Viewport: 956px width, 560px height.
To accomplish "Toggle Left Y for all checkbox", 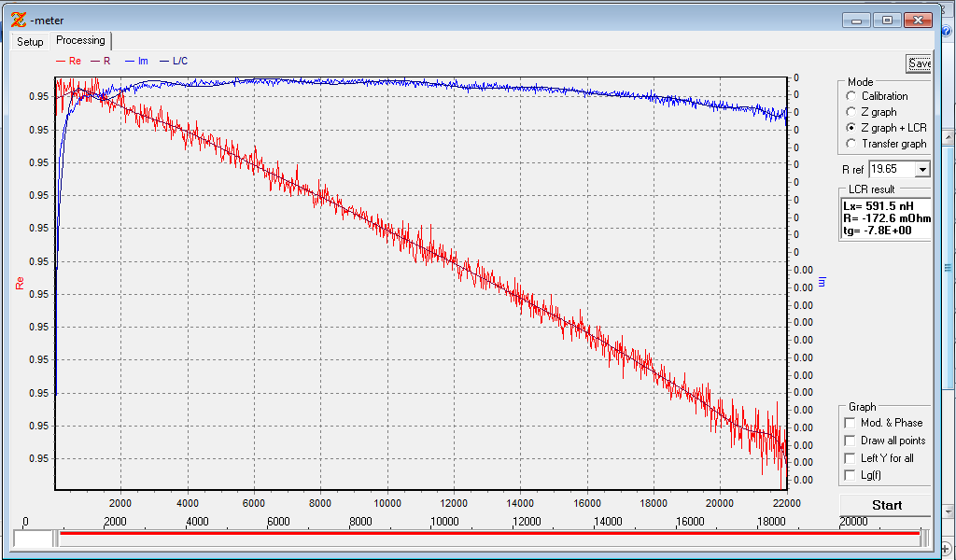I will 850,457.
